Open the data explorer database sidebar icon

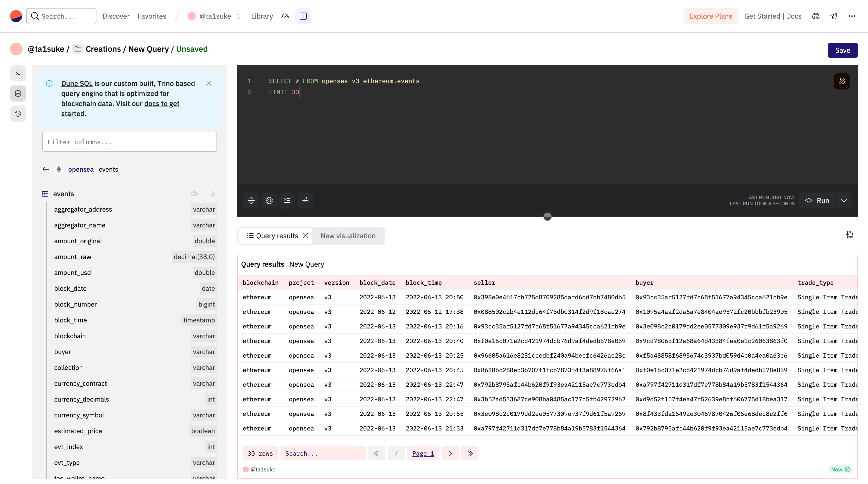pyautogui.click(x=18, y=93)
